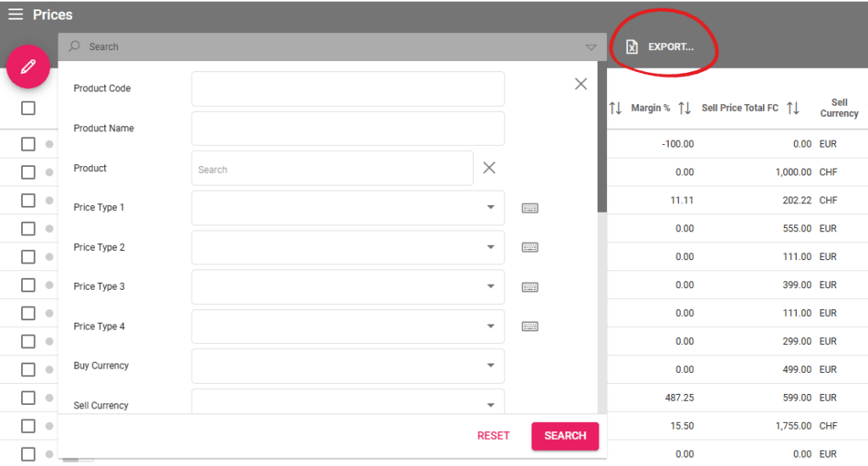Sort by arrows between Margin % and Sell Price
This screenshot has width=868, height=466.
684,108
